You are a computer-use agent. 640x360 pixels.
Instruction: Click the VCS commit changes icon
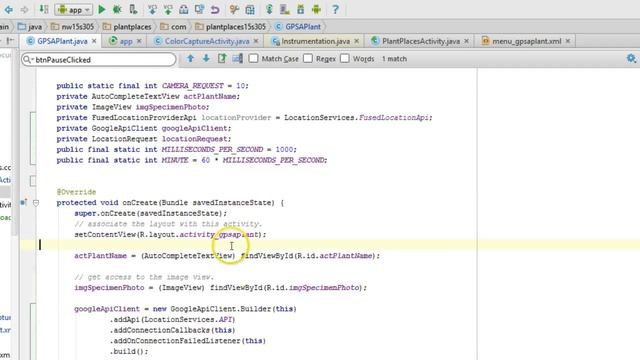[168, 9]
